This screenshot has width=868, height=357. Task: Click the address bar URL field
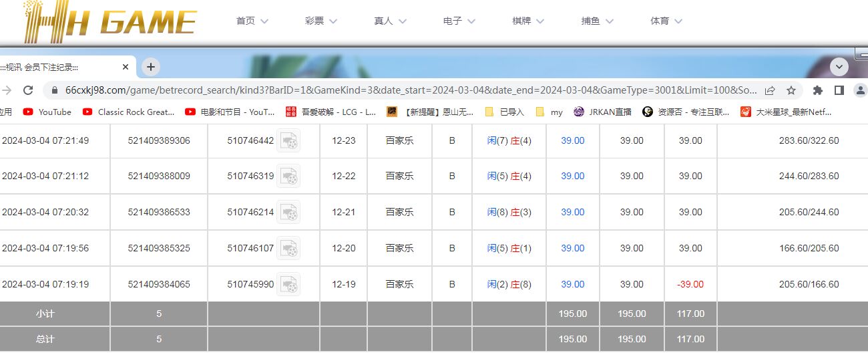[x=411, y=90]
